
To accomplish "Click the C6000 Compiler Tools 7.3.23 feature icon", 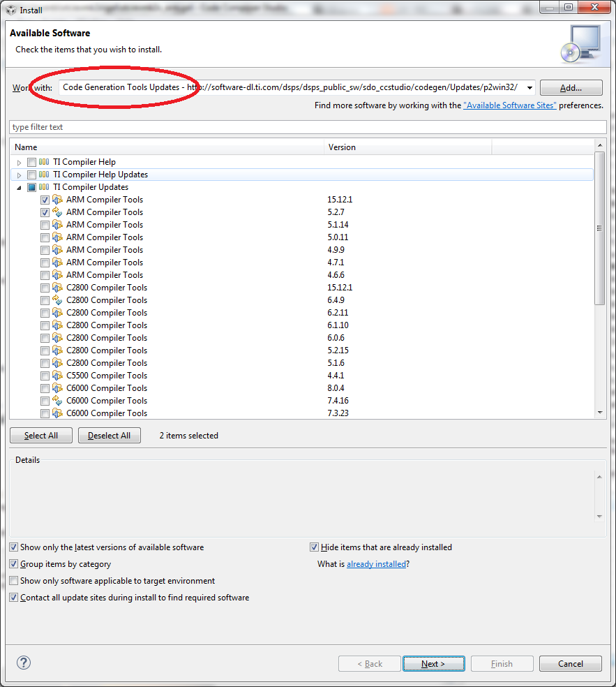I will (57, 413).
